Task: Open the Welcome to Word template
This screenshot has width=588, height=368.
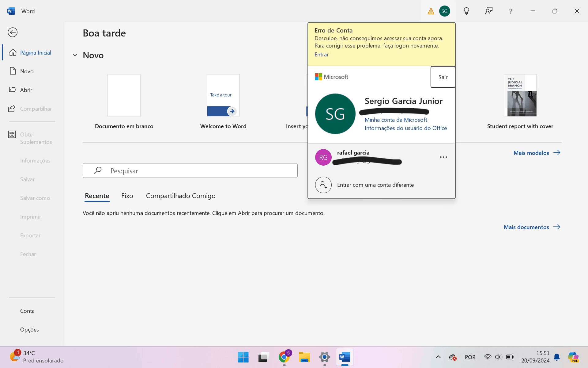Action: coord(223,102)
